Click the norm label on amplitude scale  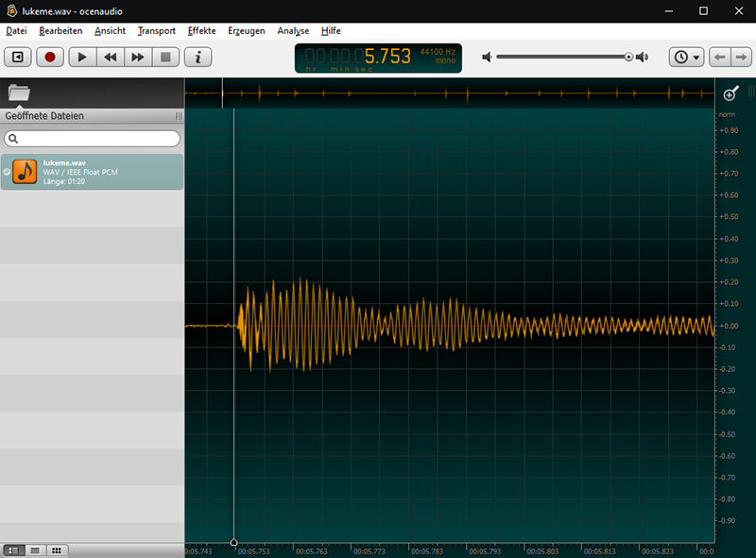[727, 114]
